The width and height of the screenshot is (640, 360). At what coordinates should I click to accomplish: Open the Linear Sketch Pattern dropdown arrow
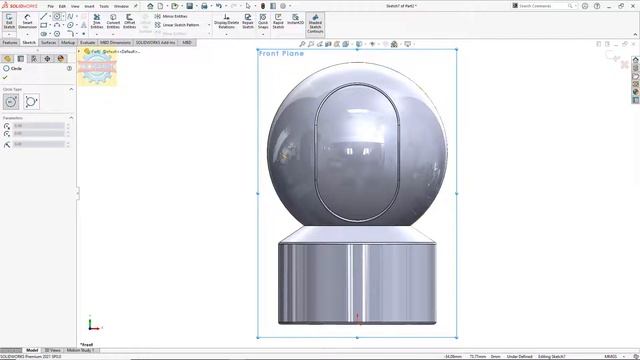pos(209,25)
